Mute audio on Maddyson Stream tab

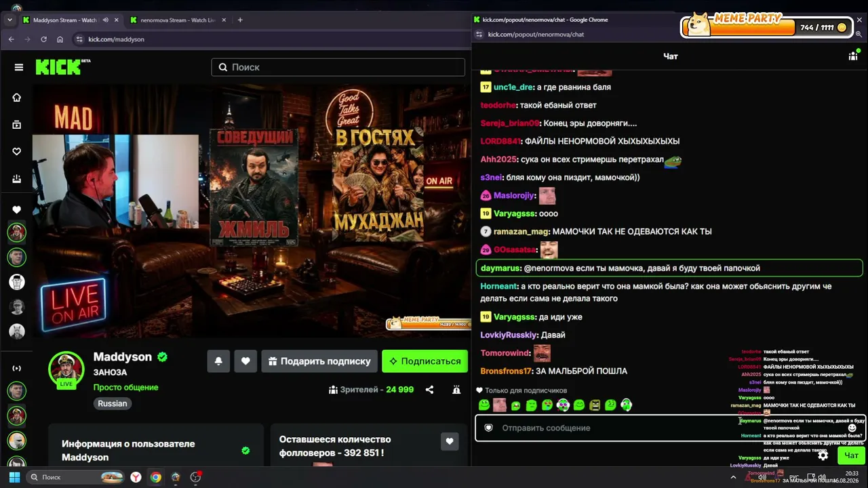(x=105, y=20)
